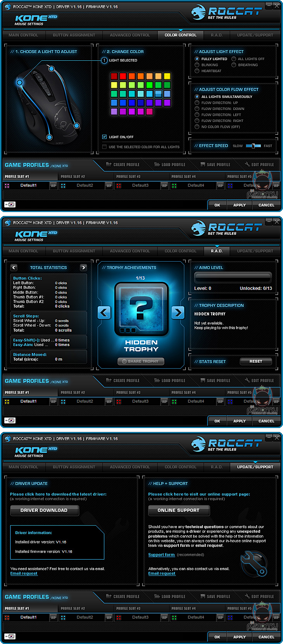
Task: Click the Edit Profile wrench in R.A.D. window
Action: click(x=247, y=380)
